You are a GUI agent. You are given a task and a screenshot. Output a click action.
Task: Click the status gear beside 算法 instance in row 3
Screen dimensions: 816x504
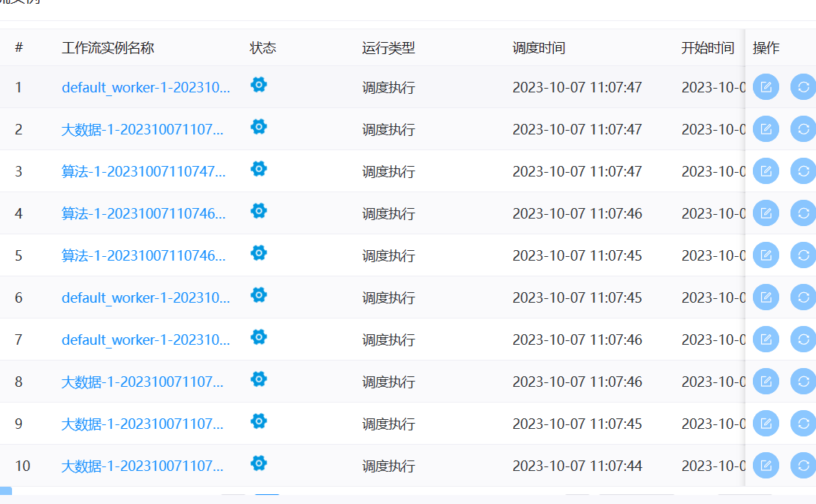pos(258,169)
